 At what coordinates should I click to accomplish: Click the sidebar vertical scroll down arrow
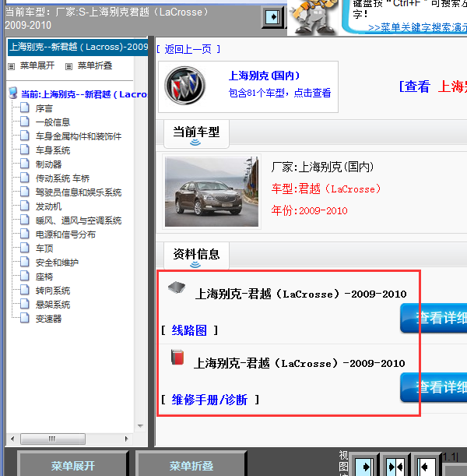click(x=140, y=426)
